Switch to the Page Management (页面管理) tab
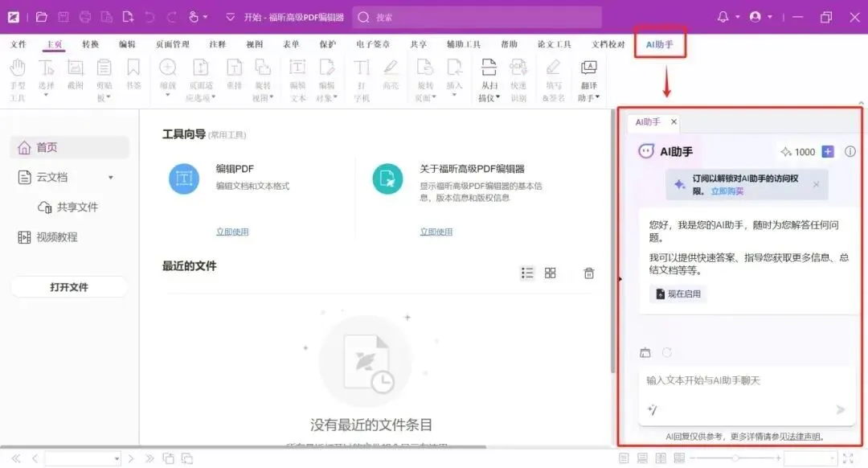The height and width of the screenshot is (468, 868). click(x=172, y=44)
